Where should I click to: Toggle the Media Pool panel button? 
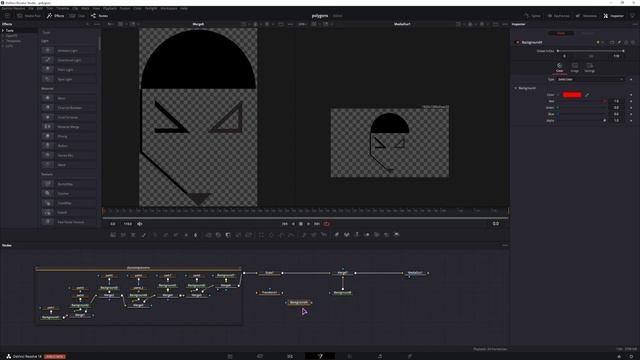point(29,16)
